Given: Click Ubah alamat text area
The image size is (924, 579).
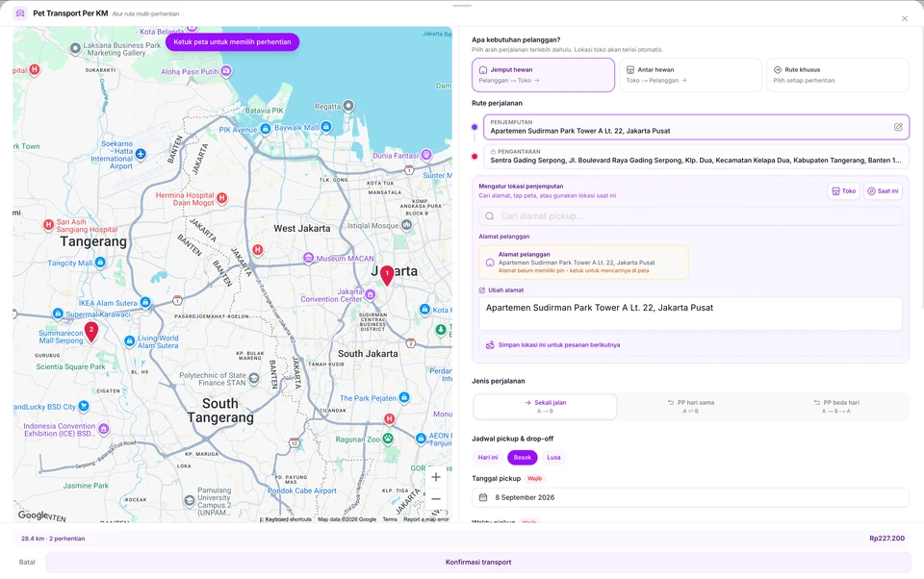Looking at the screenshot, I should [x=690, y=314].
